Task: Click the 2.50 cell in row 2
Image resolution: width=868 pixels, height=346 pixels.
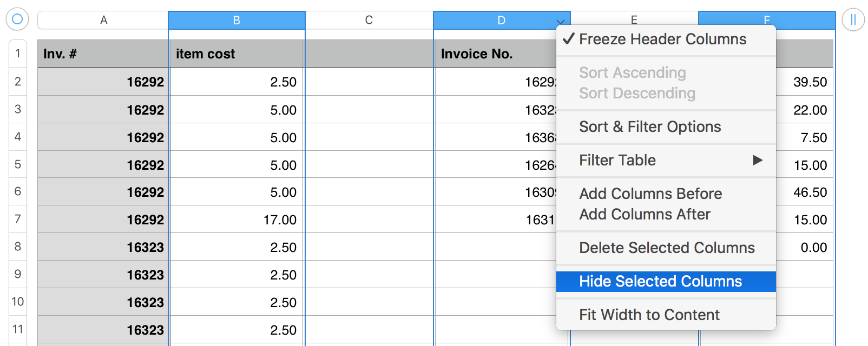Action: 236,82
